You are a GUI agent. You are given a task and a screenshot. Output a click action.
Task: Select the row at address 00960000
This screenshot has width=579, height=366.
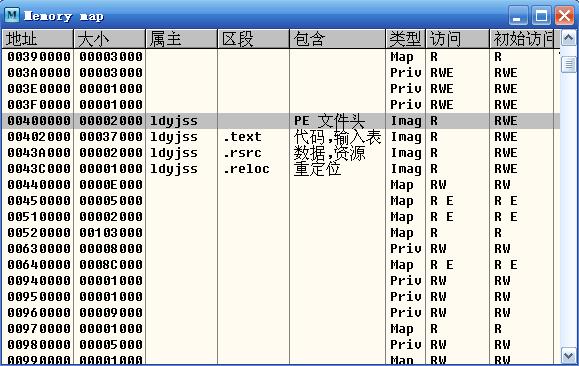pyautogui.click(x=281, y=313)
